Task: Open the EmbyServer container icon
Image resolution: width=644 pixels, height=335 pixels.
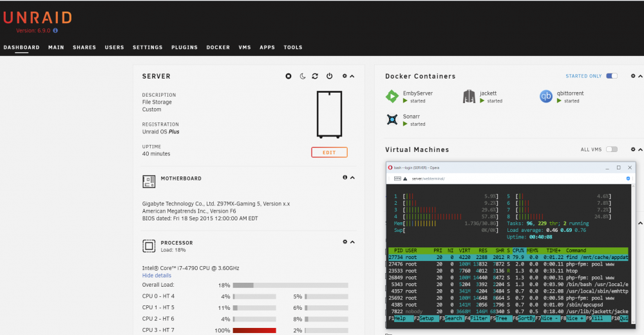Action: pos(392,96)
